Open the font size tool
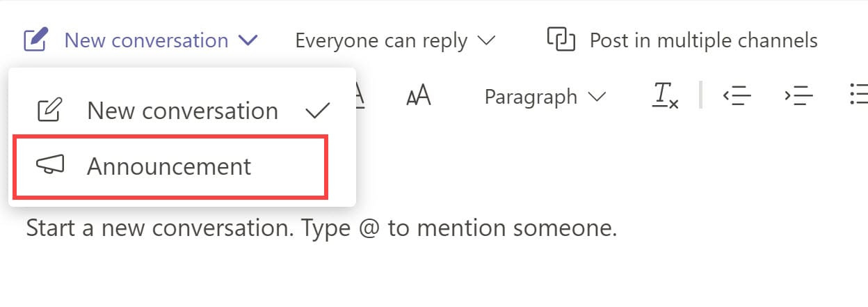 [x=418, y=96]
